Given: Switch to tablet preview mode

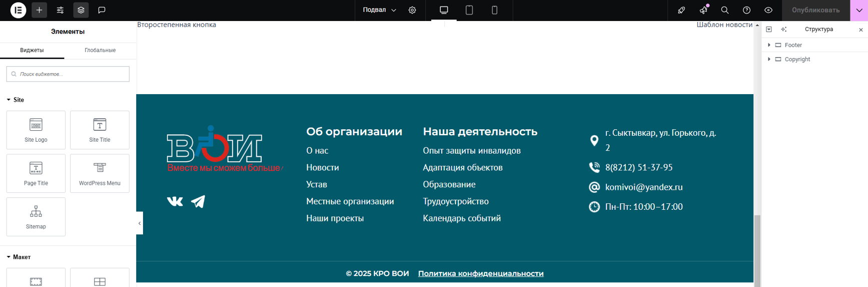Looking at the screenshot, I should [x=469, y=10].
